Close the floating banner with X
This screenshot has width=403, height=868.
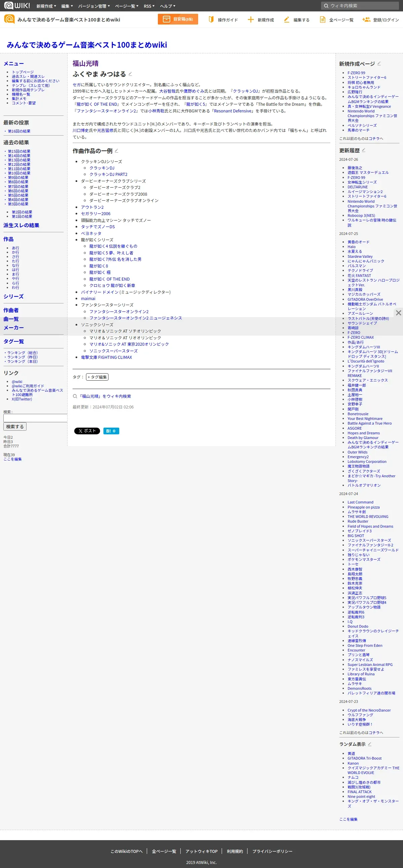[x=398, y=313]
